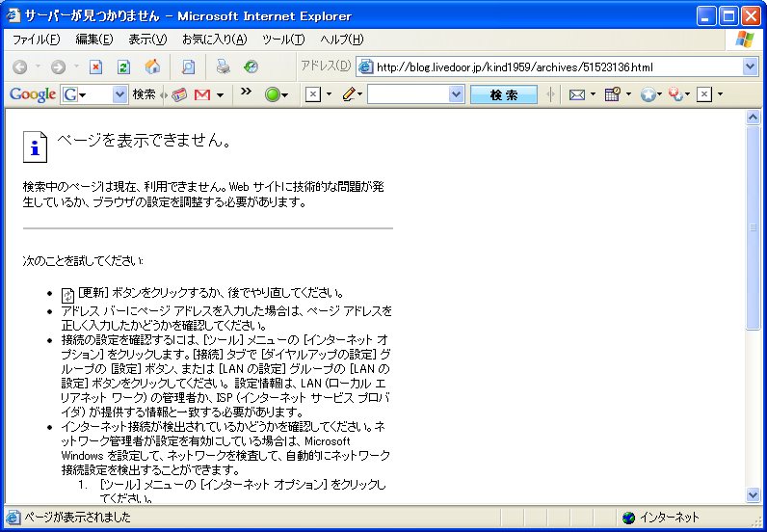
Task: Click the IE title bar page icon
Action: coord(13,15)
